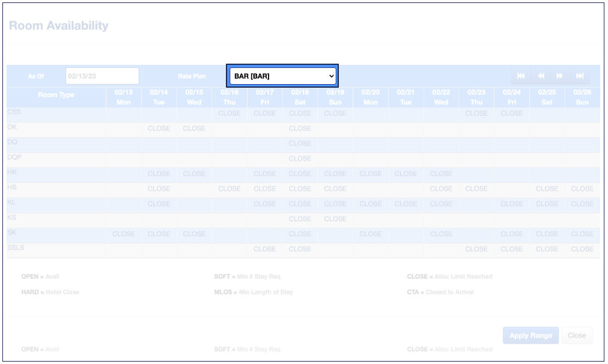
Task: Click the DK CLOSE cell on 02/14
Action: click(159, 129)
